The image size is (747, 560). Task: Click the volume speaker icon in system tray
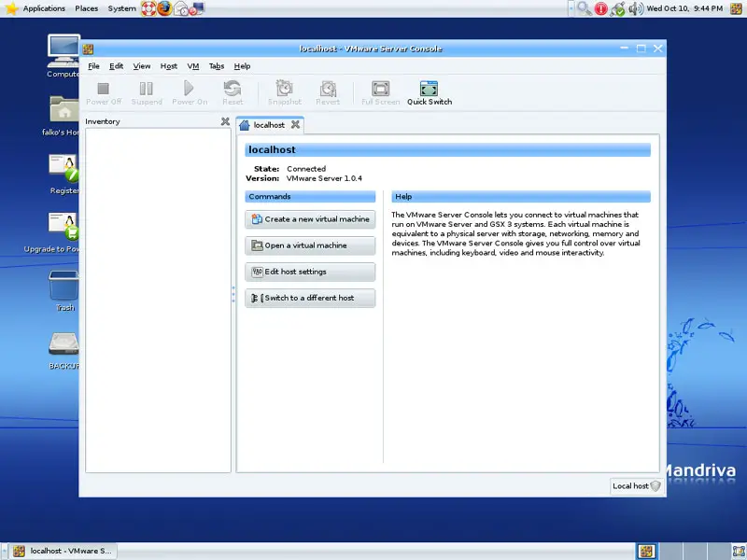click(x=635, y=8)
